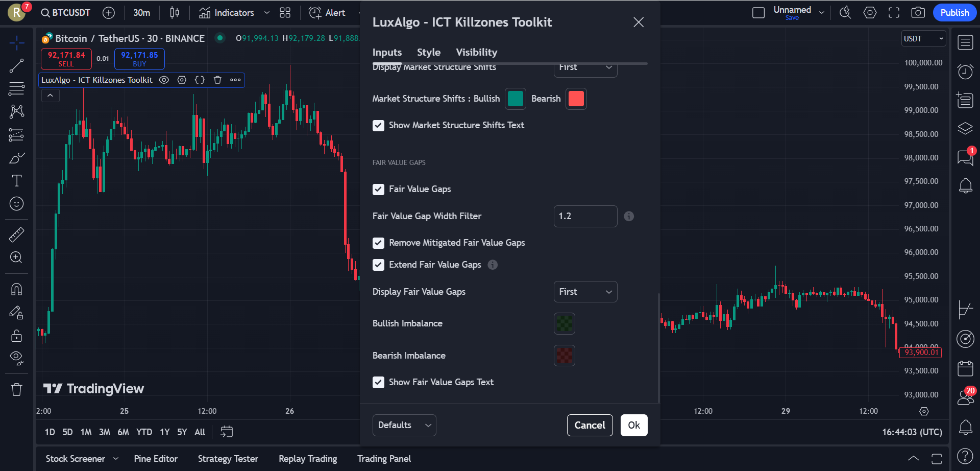Uncheck the Fair Value Gaps checkbox
The width and height of the screenshot is (980, 471).
[x=378, y=190]
